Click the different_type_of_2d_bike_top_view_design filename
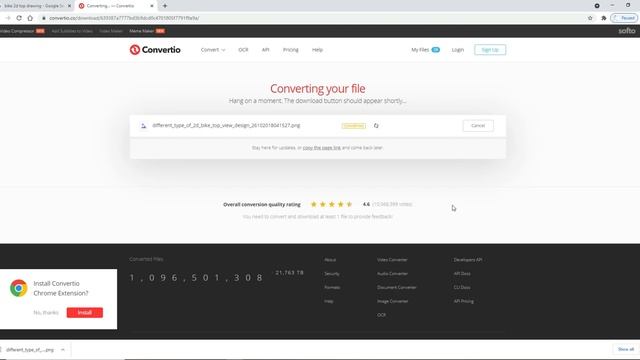 point(226,125)
